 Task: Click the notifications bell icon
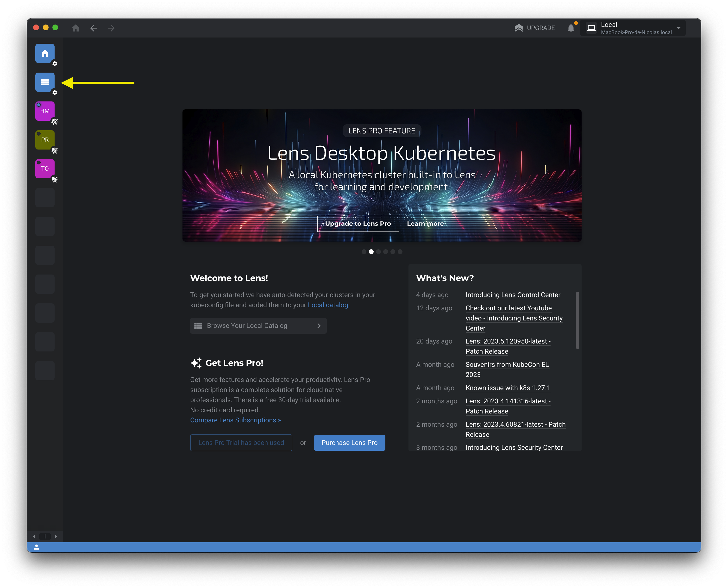[x=571, y=28]
